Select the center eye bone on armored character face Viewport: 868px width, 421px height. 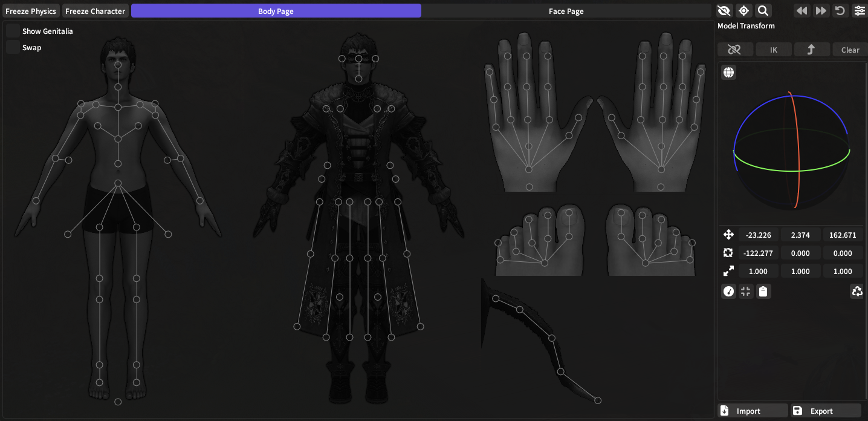click(x=358, y=59)
